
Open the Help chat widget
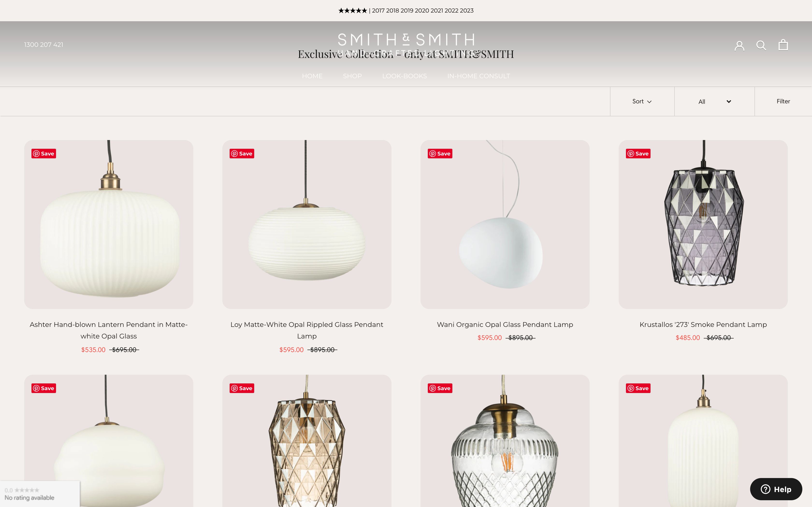[x=776, y=489]
